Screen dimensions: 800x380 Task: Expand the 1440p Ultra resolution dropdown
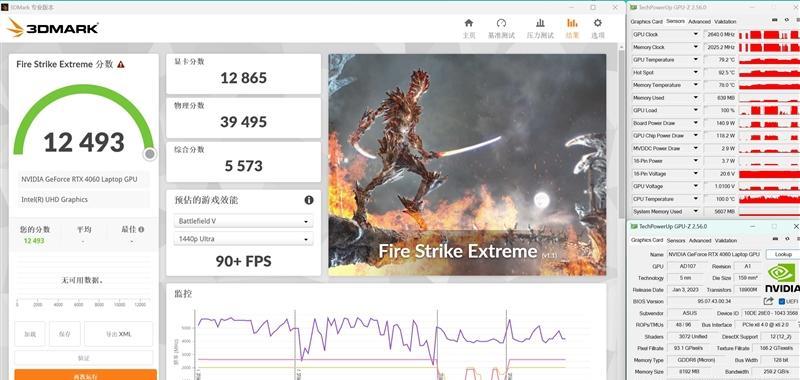(243, 239)
